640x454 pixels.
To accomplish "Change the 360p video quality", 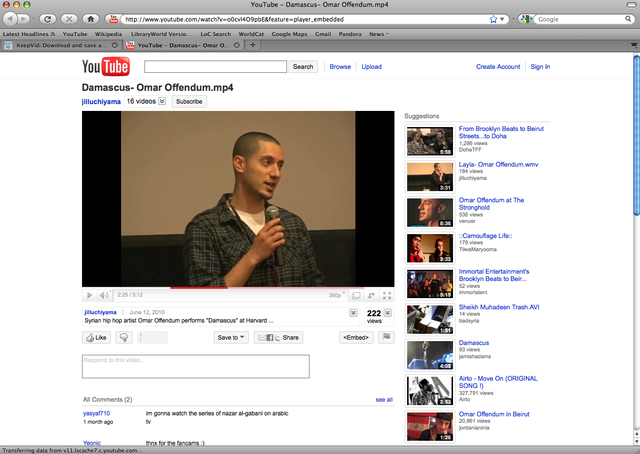I will pos(336,295).
